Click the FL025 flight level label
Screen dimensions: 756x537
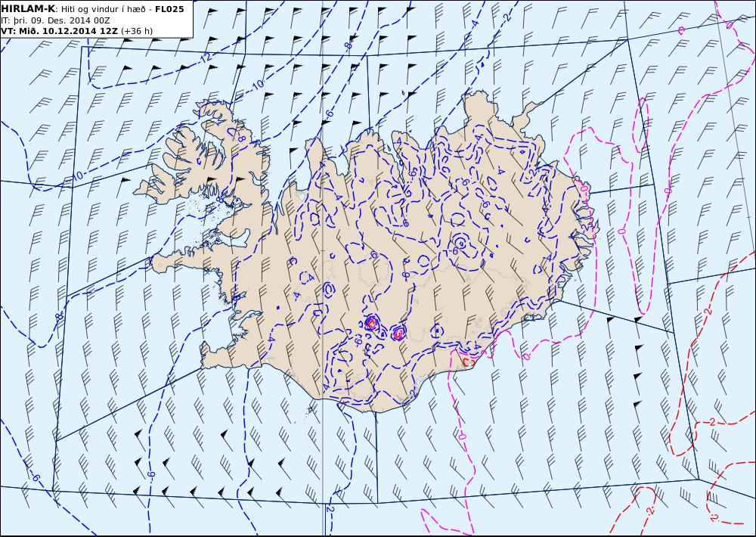[x=169, y=9]
